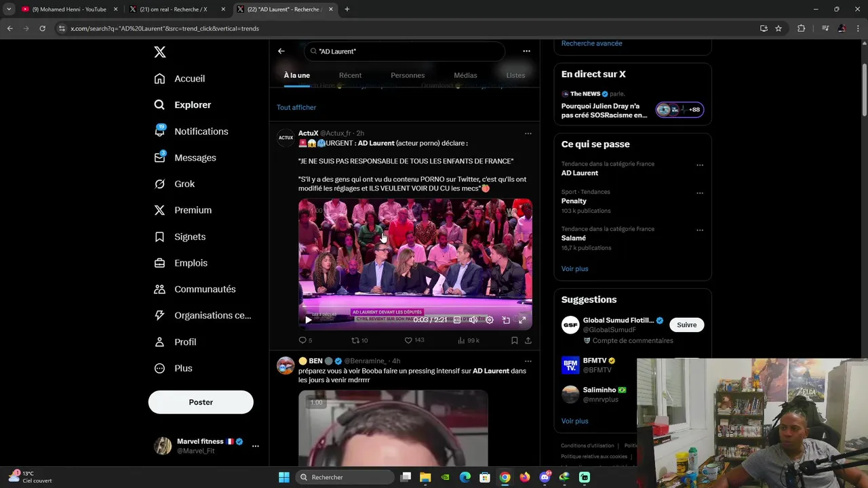Bookmark this page with the star icon
868x488 pixels.
tap(778, 28)
